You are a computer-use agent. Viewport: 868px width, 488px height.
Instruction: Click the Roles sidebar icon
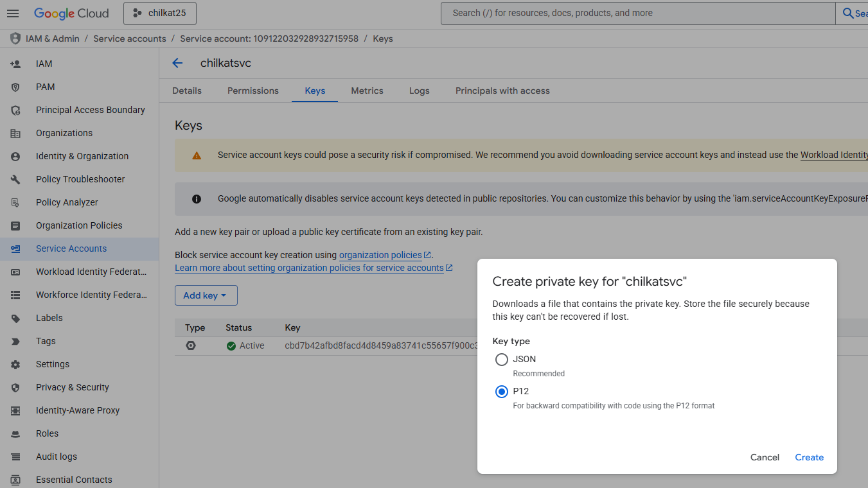pyautogui.click(x=15, y=433)
